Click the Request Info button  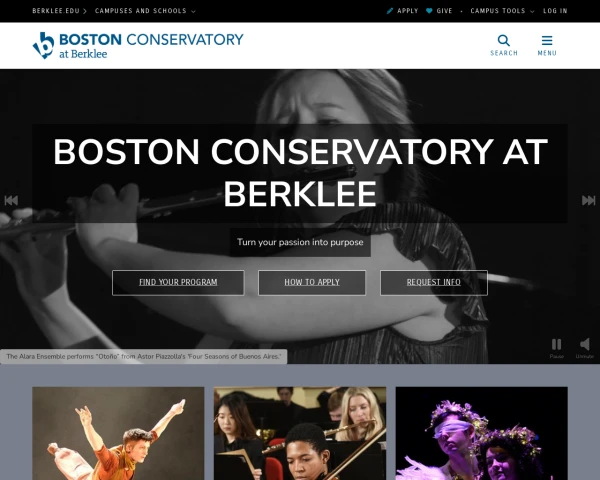tap(434, 282)
